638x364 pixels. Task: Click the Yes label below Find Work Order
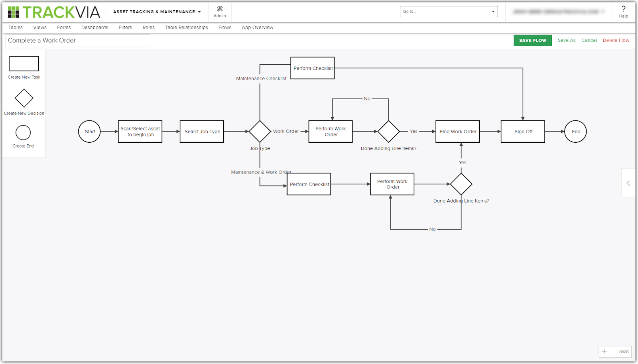coord(463,163)
